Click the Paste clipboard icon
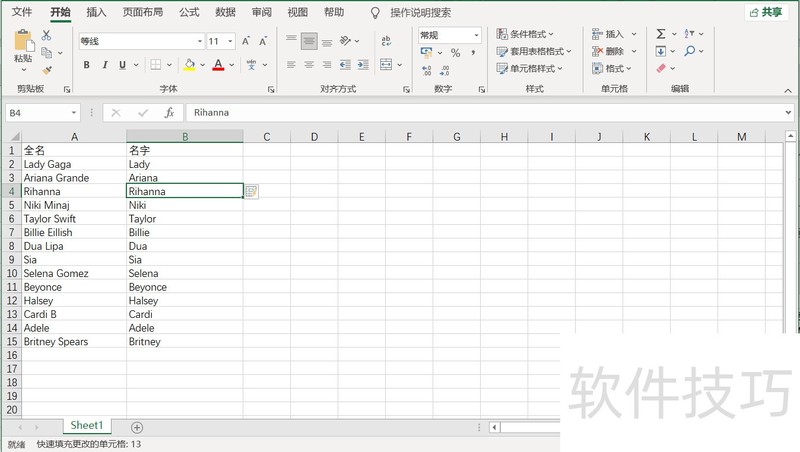 (x=23, y=41)
